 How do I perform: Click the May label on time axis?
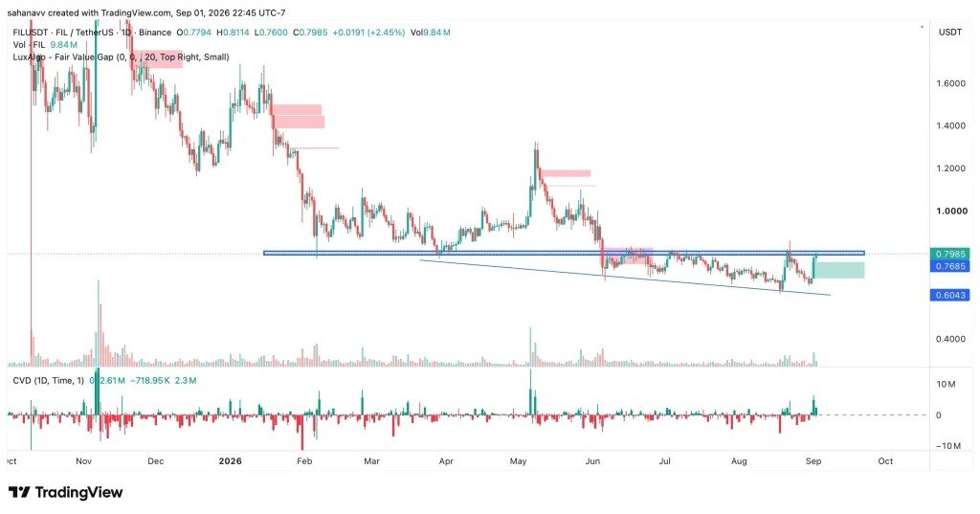pyautogui.click(x=518, y=460)
